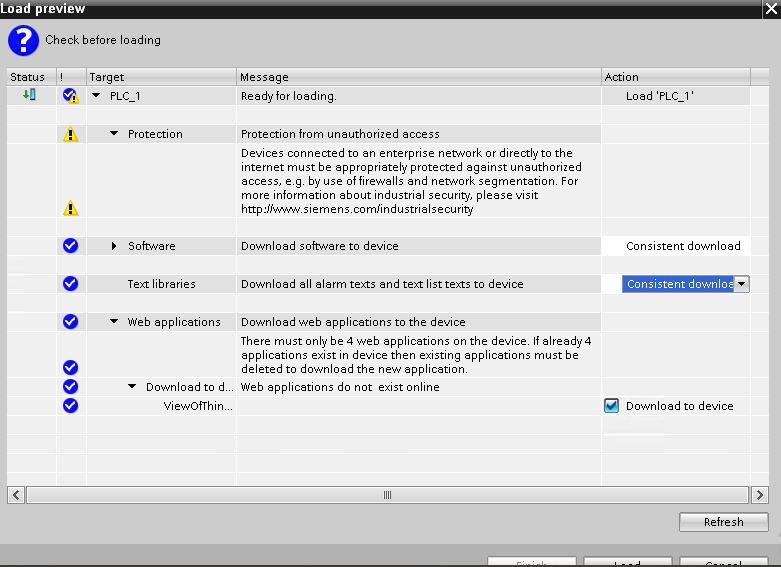Viewport: 781px width, 567px height.
Task: Collapse the Web applications section
Action: [114, 321]
